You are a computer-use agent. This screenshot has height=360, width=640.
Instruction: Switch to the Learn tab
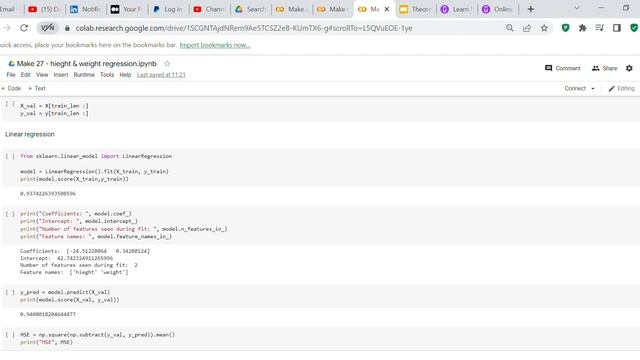coord(456,9)
